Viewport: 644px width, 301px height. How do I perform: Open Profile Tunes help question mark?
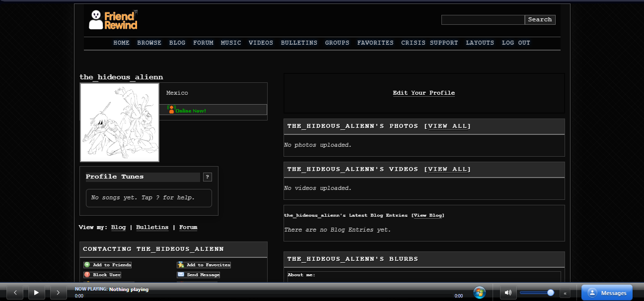coord(208,177)
